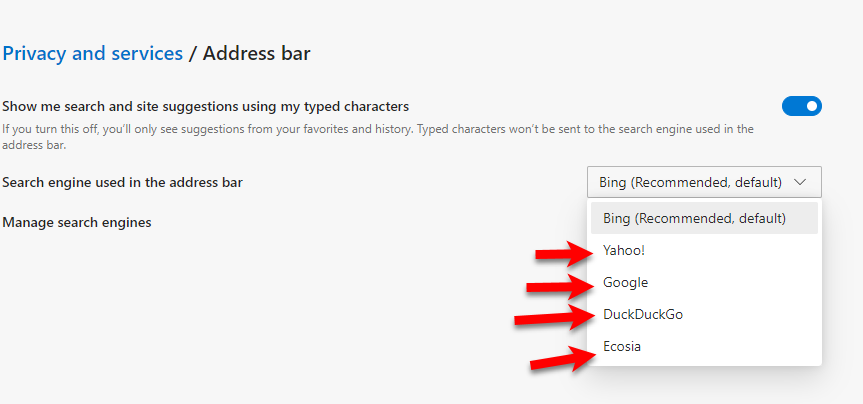Click the suggestions description text paragraph

coord(377,137)
